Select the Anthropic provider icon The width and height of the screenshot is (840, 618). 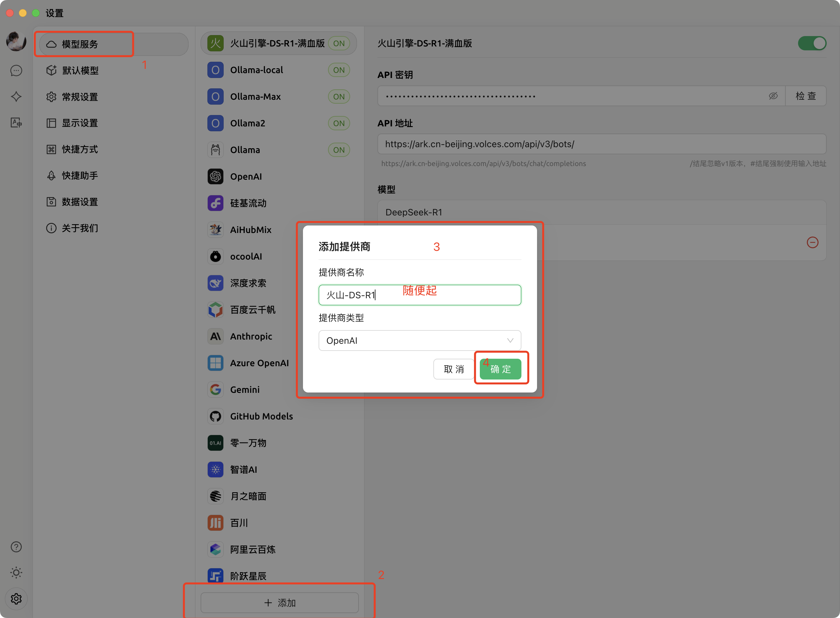pos(216,336)
